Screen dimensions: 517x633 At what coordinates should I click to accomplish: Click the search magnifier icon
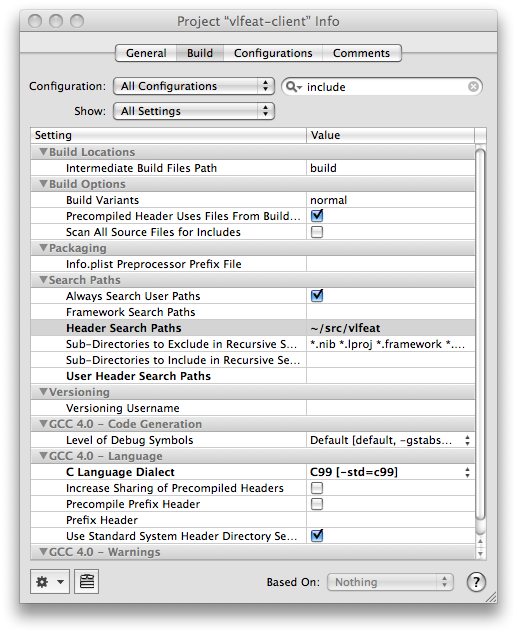coord(293,87)
